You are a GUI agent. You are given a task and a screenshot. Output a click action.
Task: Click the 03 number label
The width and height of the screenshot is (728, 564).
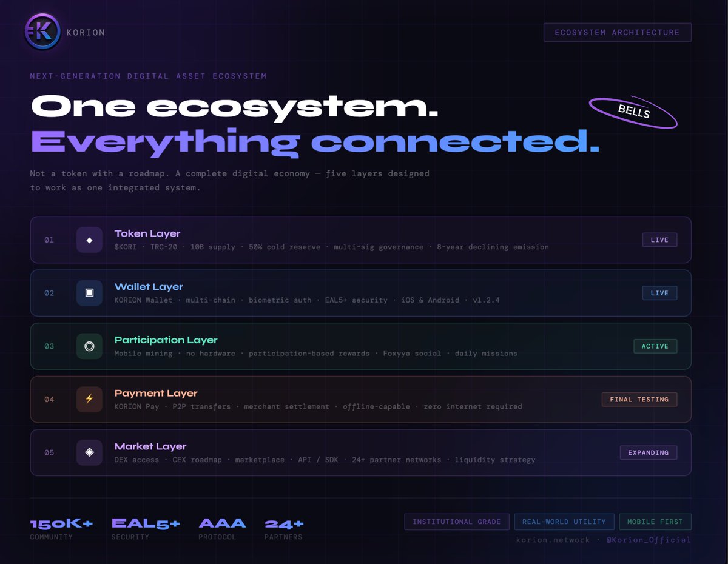point(49,346)
